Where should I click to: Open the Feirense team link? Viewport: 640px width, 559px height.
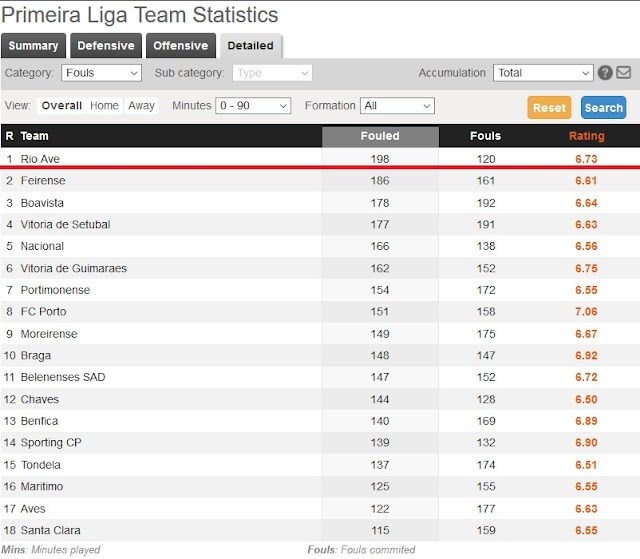43,181
